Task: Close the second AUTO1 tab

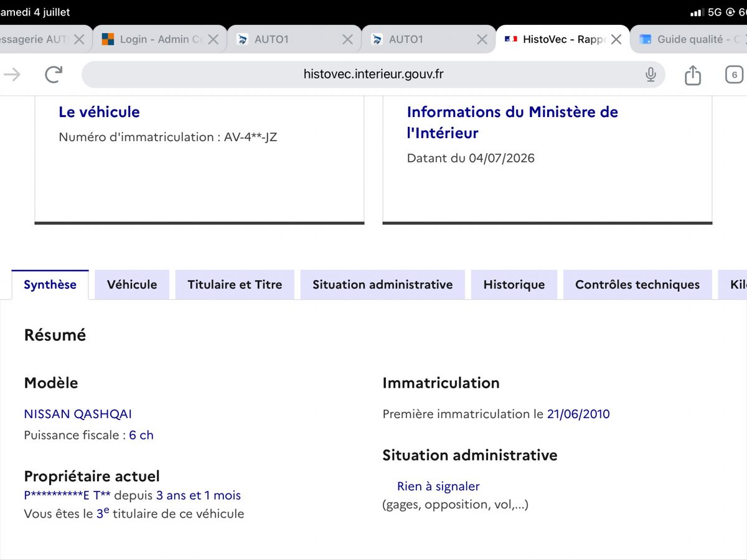Action: (482, 39)
